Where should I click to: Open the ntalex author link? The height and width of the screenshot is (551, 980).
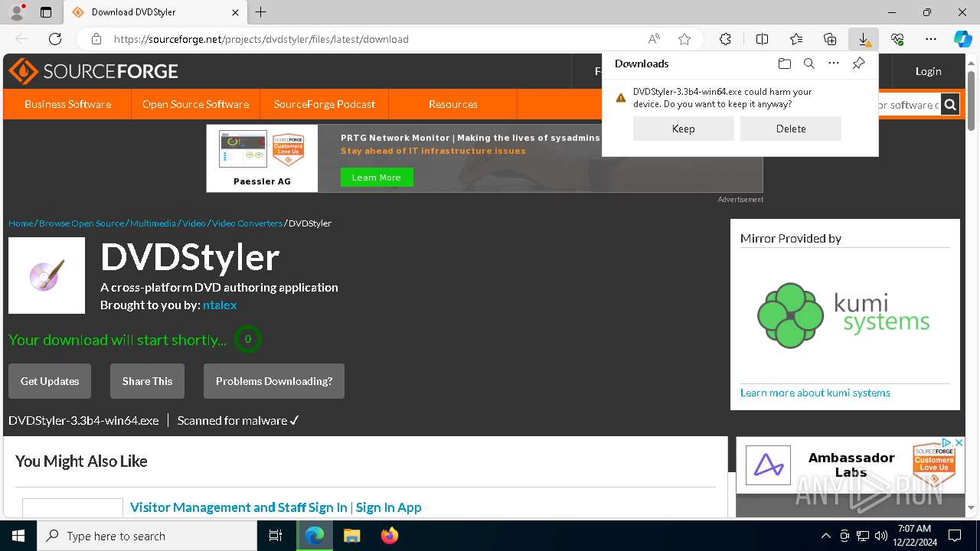click(x=220, y=305)
